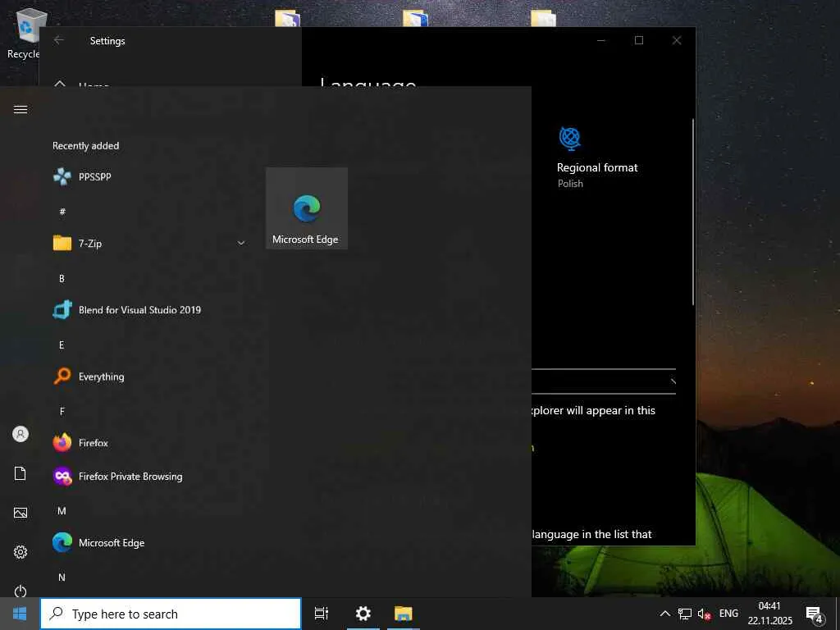This screenshot has height=630, width=840.
Task: Open the clock and date flyout
Action: pos(769,614)
